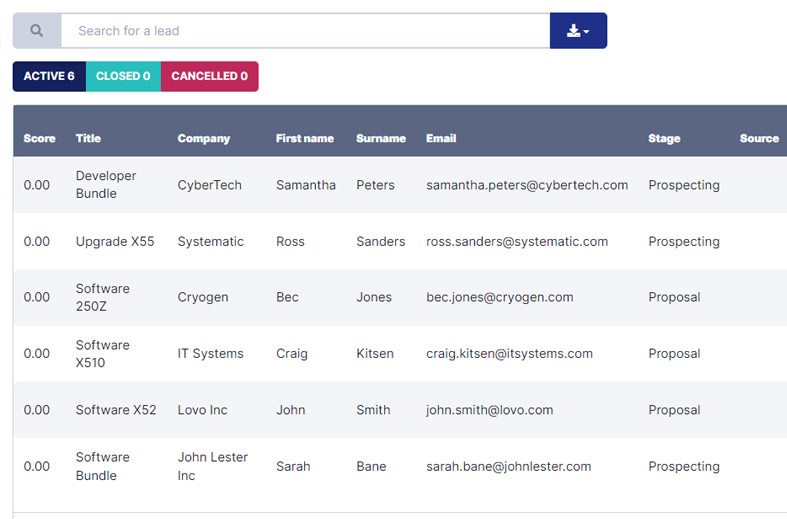
Task: Sort leads by Title column header
Action: 88,139
